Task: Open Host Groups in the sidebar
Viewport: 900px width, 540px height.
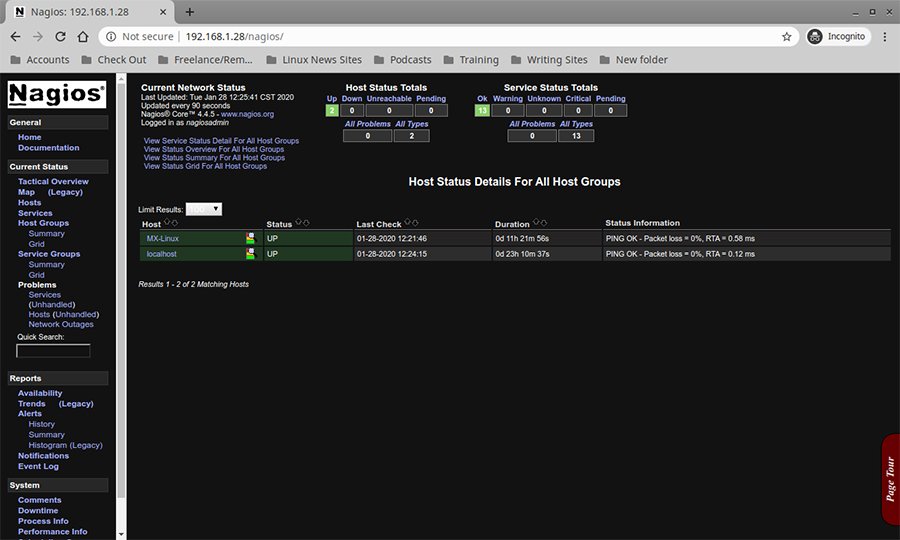Action: pos(43,223)
